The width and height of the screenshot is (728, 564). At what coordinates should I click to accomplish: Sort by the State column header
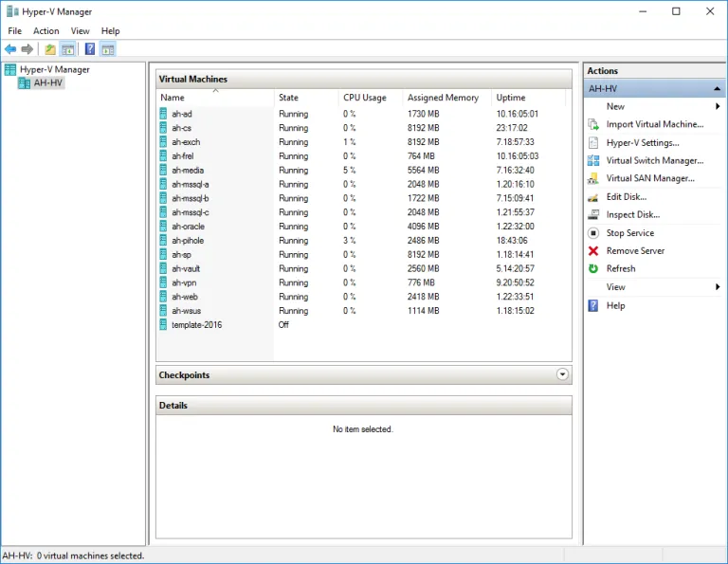[306, 98]
